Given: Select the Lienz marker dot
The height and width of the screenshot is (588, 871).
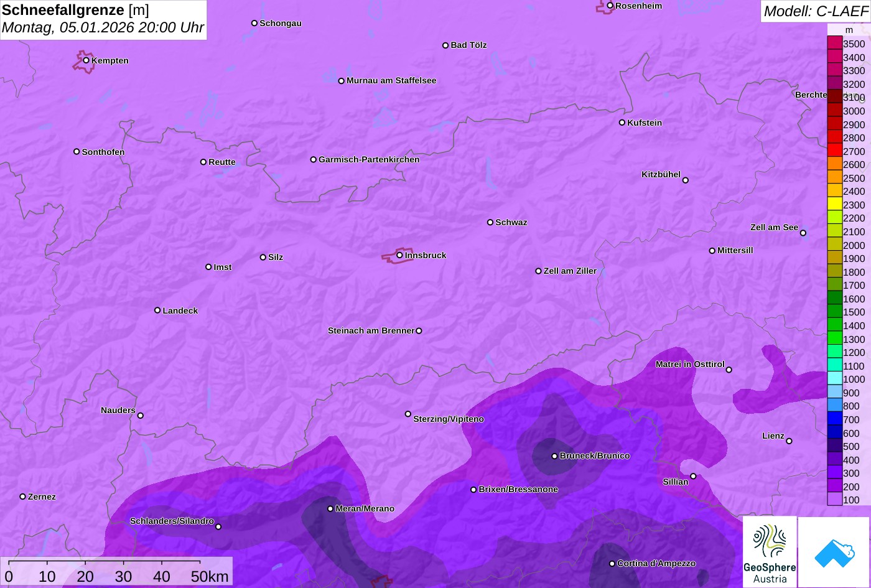Looking at the screenshot, I should (x=789, y=441).
